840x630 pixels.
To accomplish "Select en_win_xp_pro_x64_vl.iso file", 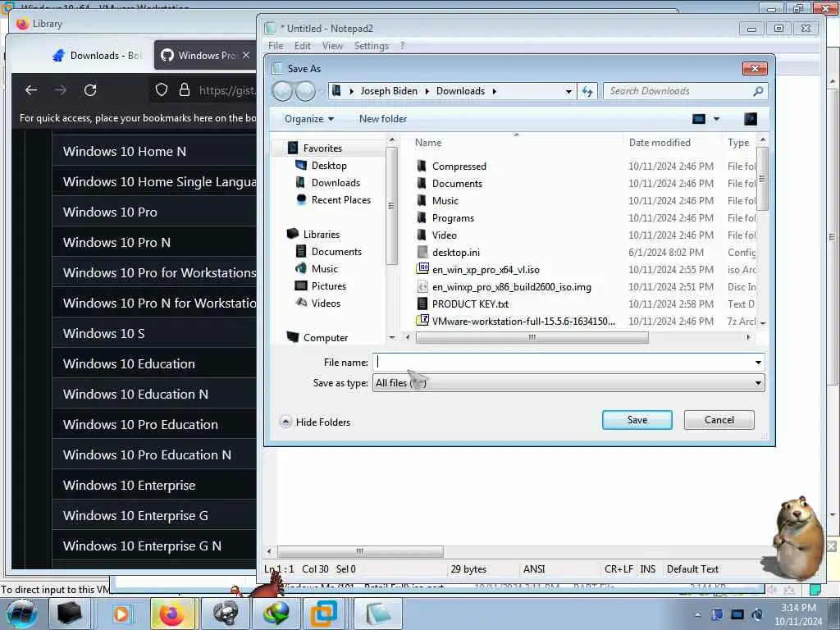I will coord(486,269).
